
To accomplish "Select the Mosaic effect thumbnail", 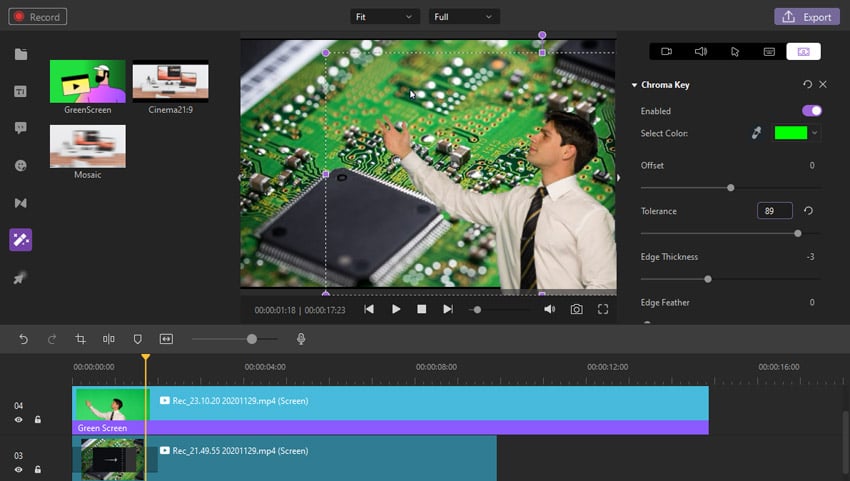I will coord(87,146).
